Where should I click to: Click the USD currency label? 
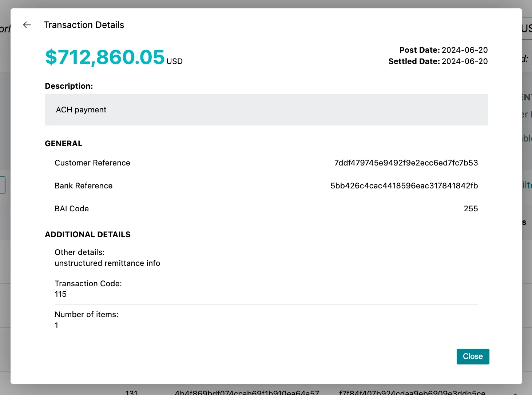(174, 61)
